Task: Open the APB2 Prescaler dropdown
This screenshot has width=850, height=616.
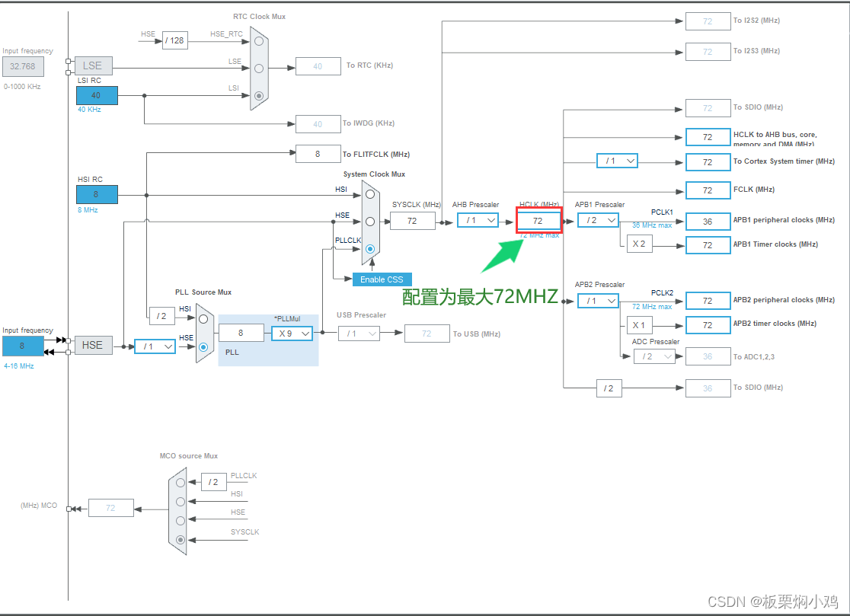Action: [x=598, y=301]
